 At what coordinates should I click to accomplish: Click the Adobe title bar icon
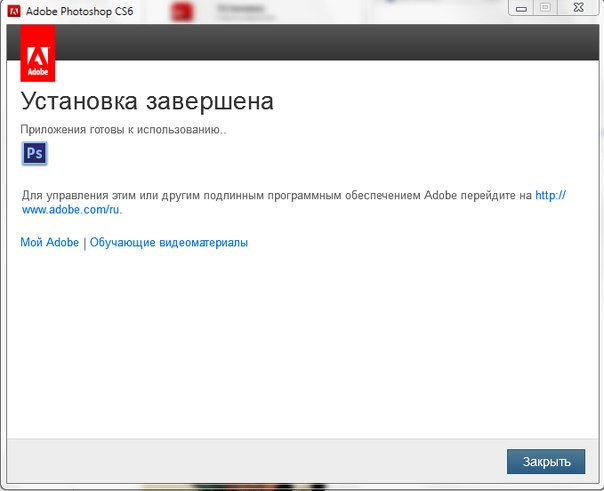tap(14, 11)
